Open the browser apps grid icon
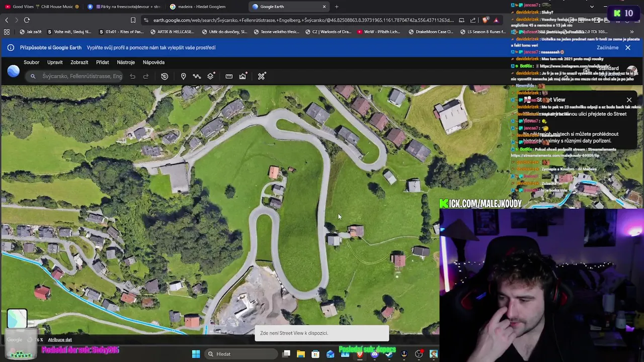644x362 pixels. tap(7, 32)
